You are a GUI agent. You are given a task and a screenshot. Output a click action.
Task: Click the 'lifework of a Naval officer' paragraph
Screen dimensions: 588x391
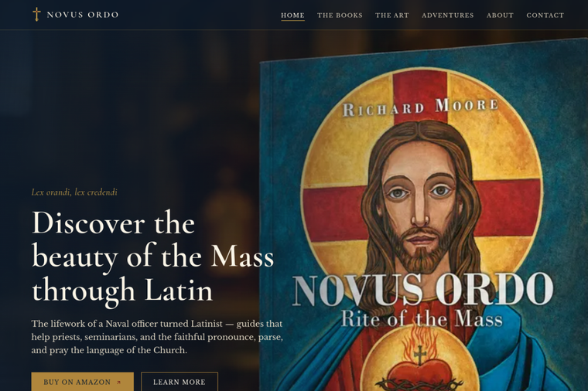tap(157, 337)
